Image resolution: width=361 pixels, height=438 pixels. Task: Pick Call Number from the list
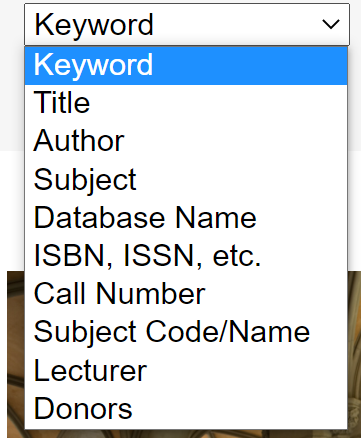coord(186,294)
